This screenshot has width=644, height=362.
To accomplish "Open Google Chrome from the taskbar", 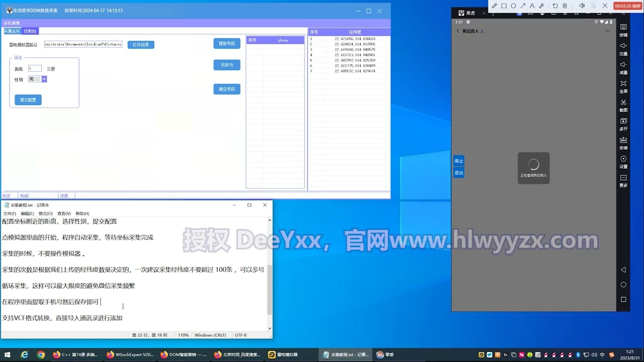I will click(x=41, y=354).
